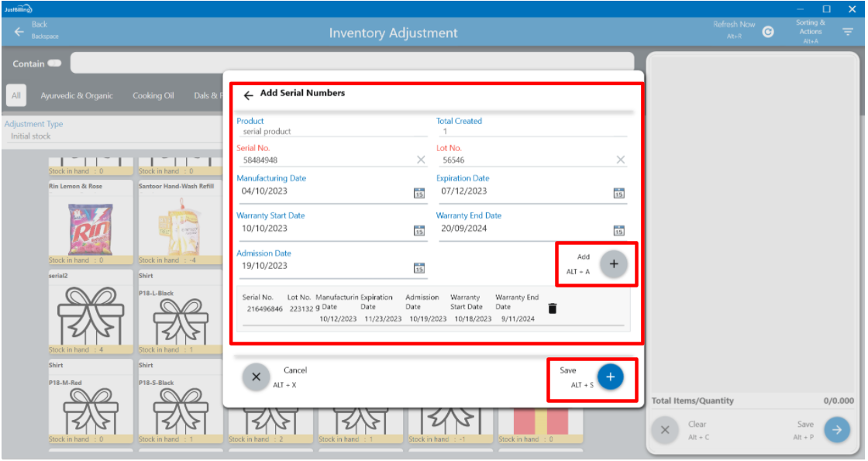The image size is (868, 461).
Task: Open the Warranty End Date calendar picker
Action: pos(618,230)
